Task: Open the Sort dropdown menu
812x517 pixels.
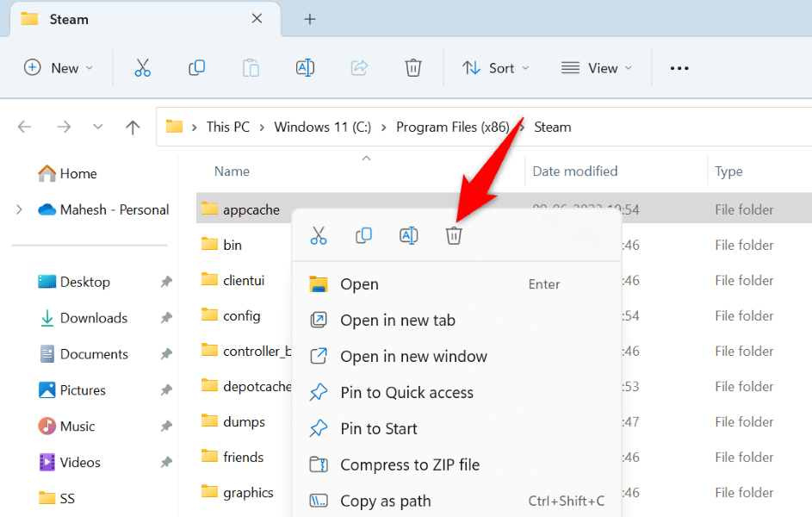Action: (496, 68)
